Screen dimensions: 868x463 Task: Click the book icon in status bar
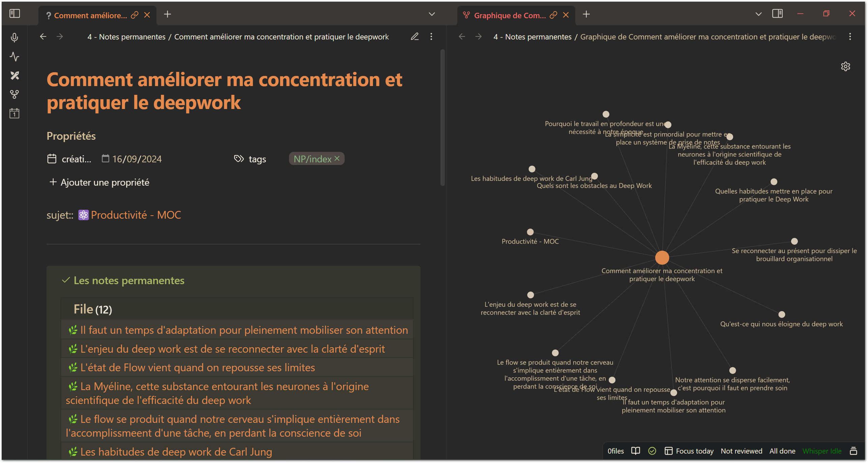tap(635, 451)
